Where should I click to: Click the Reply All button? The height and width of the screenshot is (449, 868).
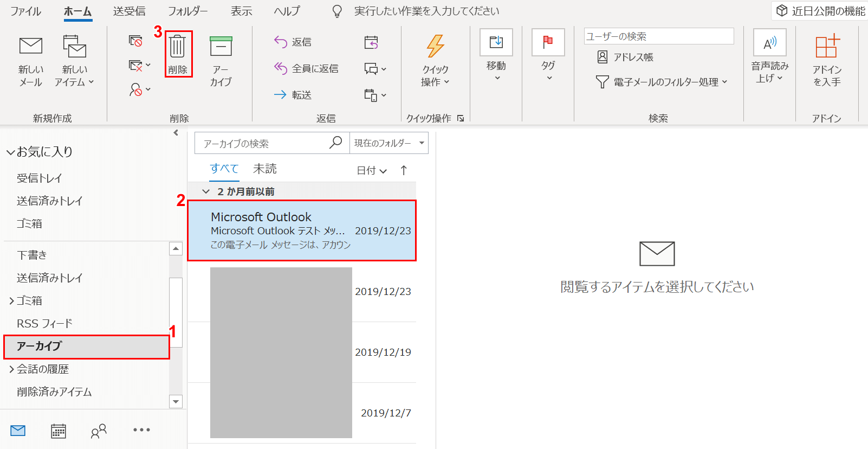[307, 68]
